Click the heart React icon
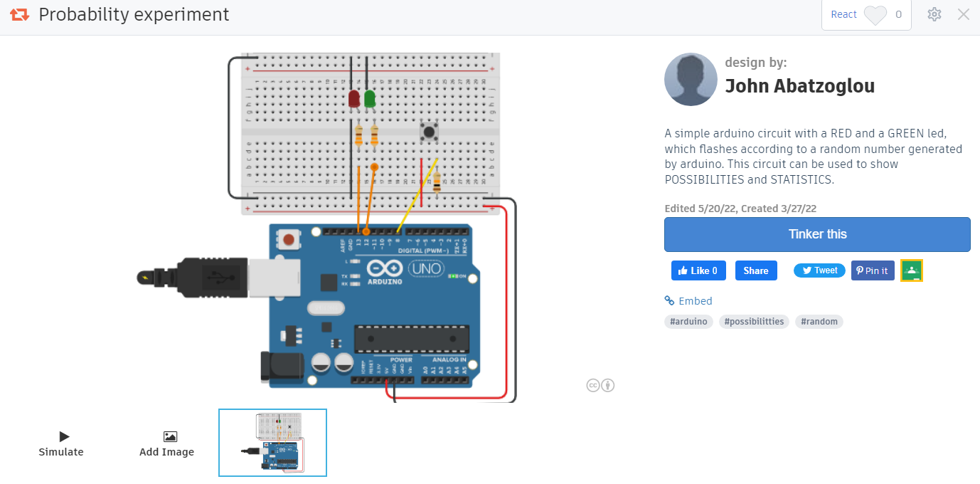This screenshot has height=484, width=980. 875,15
